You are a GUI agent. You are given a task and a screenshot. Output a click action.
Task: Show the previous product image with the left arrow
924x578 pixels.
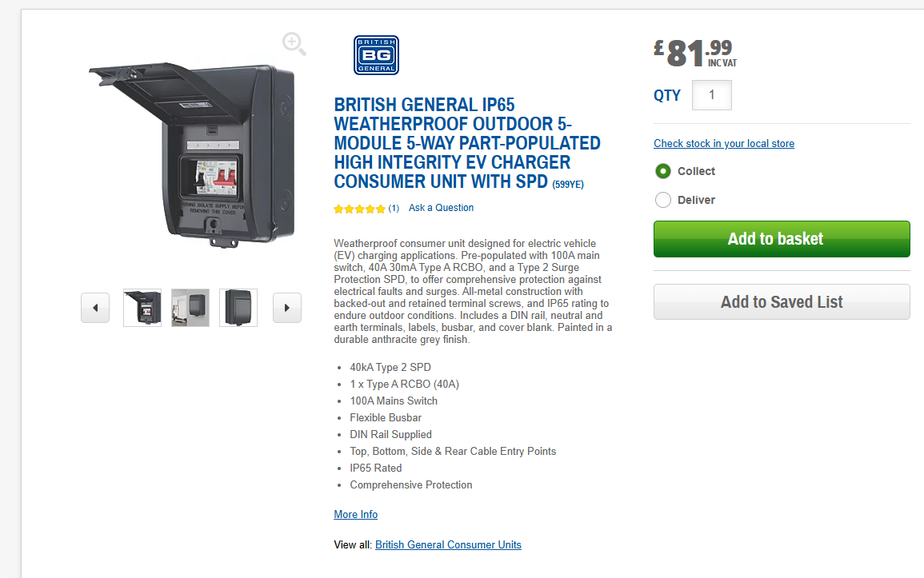[95, 308]
